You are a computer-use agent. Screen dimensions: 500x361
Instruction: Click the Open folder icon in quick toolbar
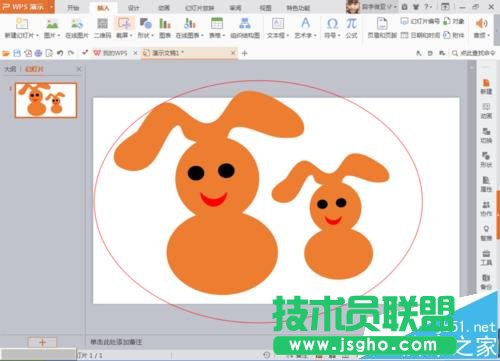6,53
